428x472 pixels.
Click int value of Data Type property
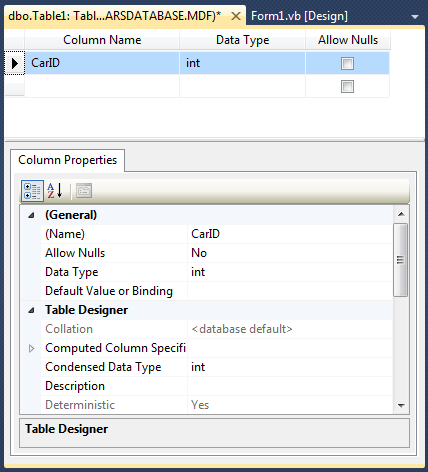tap(198, 272)
